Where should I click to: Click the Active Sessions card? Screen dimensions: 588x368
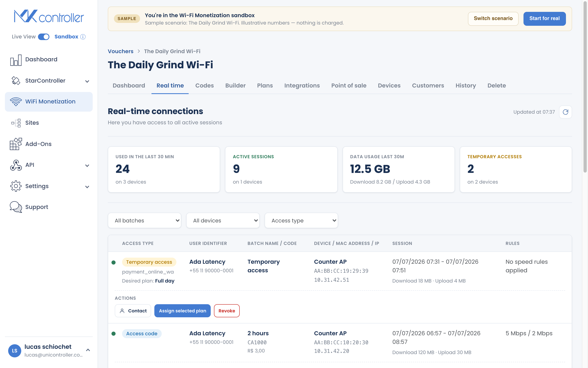[x=281, y=169]
